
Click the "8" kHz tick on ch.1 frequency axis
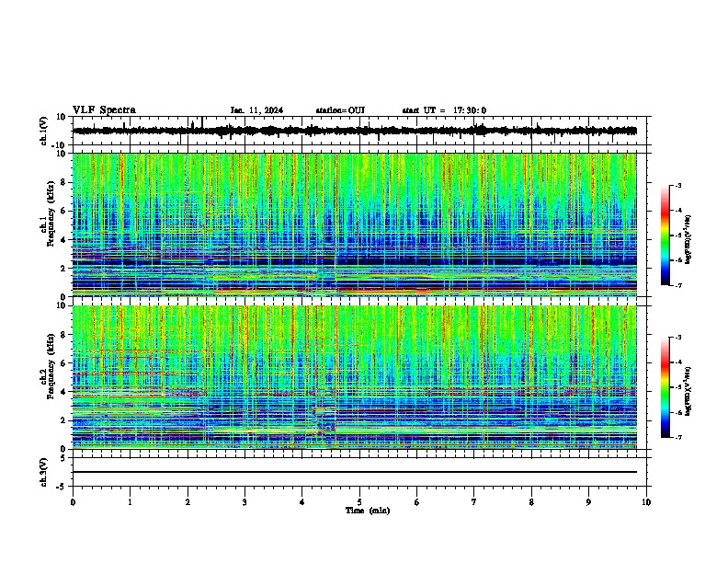[x=64, y=182]
